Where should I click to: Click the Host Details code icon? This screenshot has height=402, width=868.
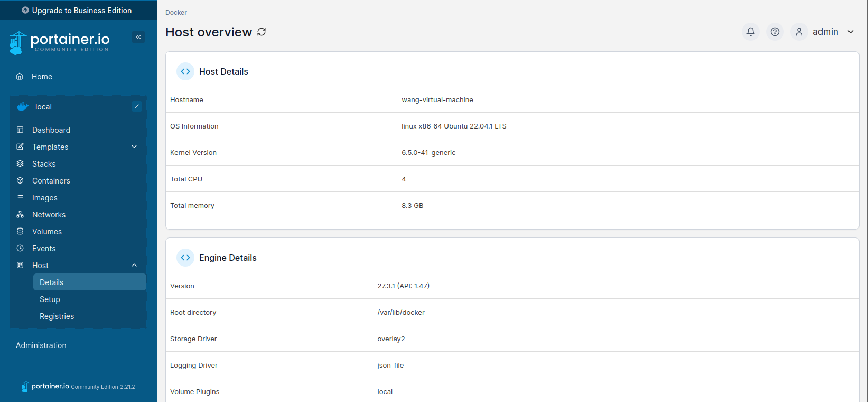point(185,71)
